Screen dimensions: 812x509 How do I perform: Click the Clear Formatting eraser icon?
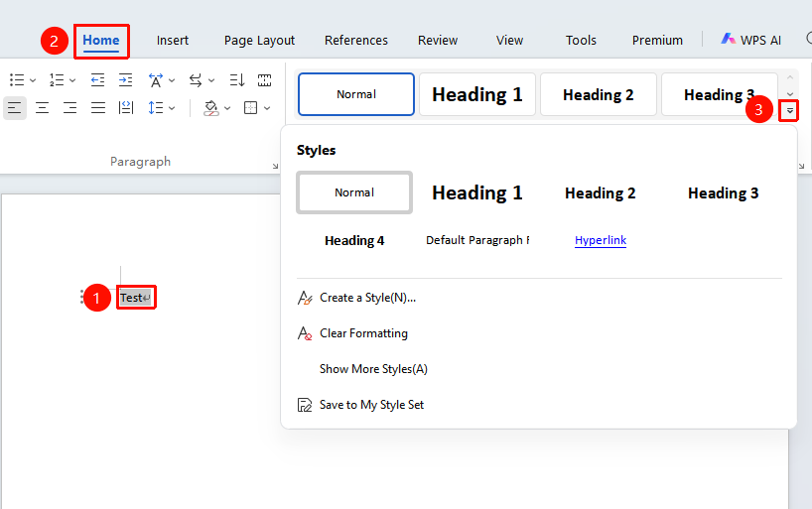pyautogui.click(x=305, y=333)
